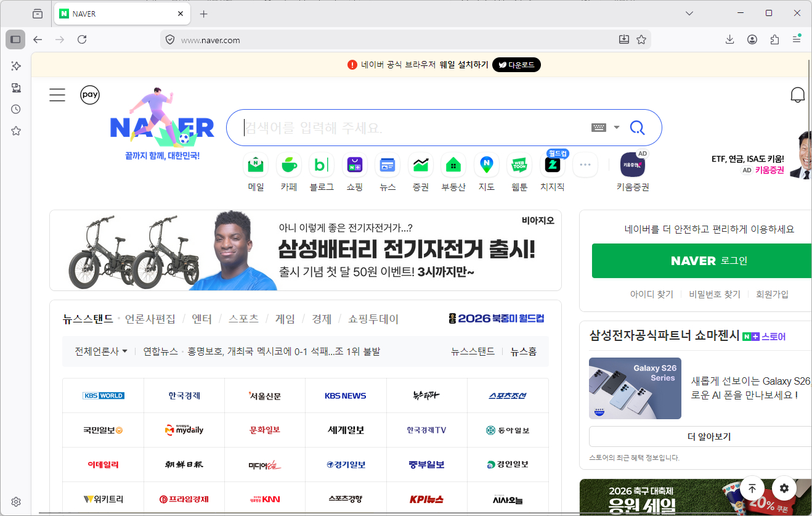The image size is (812, 516).
Task: Click 아이디 찾기 link
Action: 652,295
